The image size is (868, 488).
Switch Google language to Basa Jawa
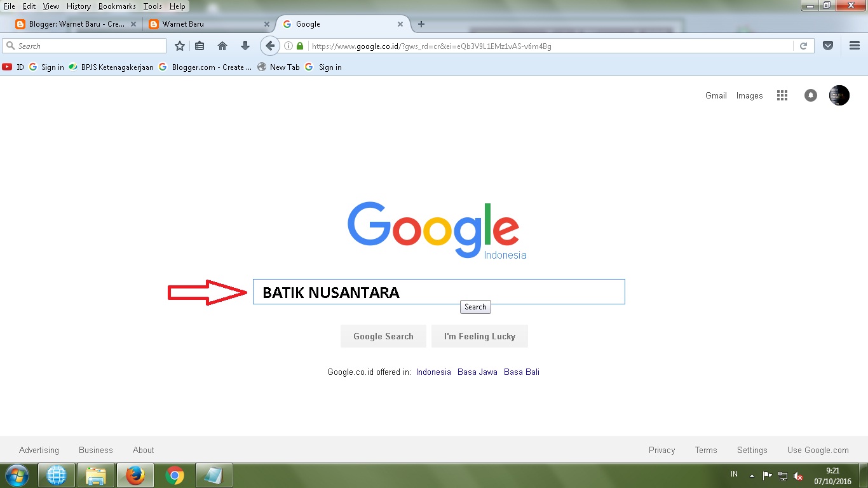tap(477, 372)
